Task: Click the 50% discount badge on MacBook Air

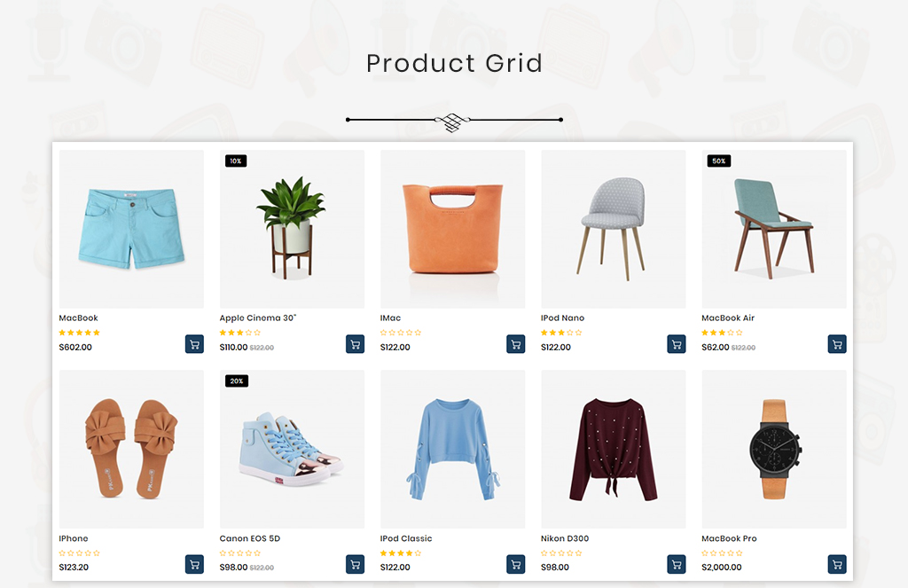Action: (x=719, y=161)
